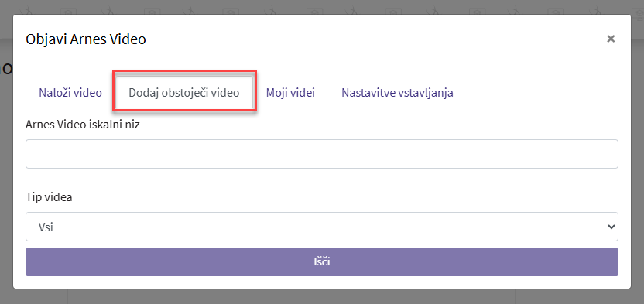Go to the Nastavitve vstavljanja tab
This screenshot has height=304, width=644.
click(x=397, y=93)
